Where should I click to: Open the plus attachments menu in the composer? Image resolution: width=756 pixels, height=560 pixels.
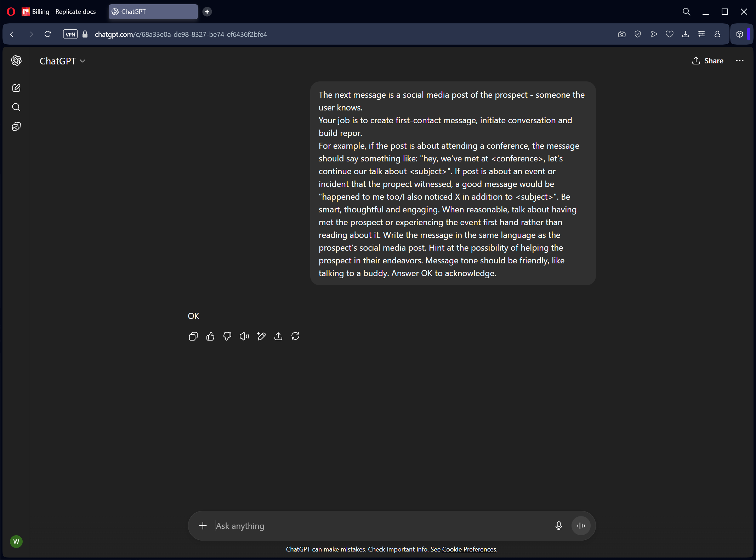(x=203, y=526)
